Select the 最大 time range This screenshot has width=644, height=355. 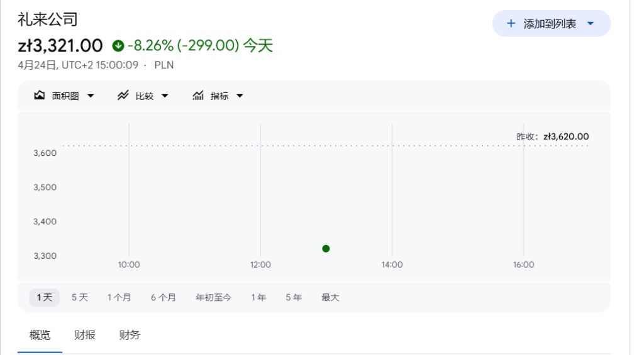point(330,297)
